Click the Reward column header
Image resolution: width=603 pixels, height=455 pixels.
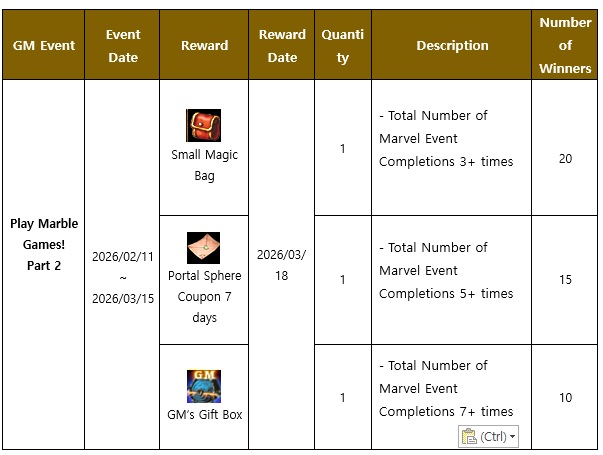click(x=204, y=46)
